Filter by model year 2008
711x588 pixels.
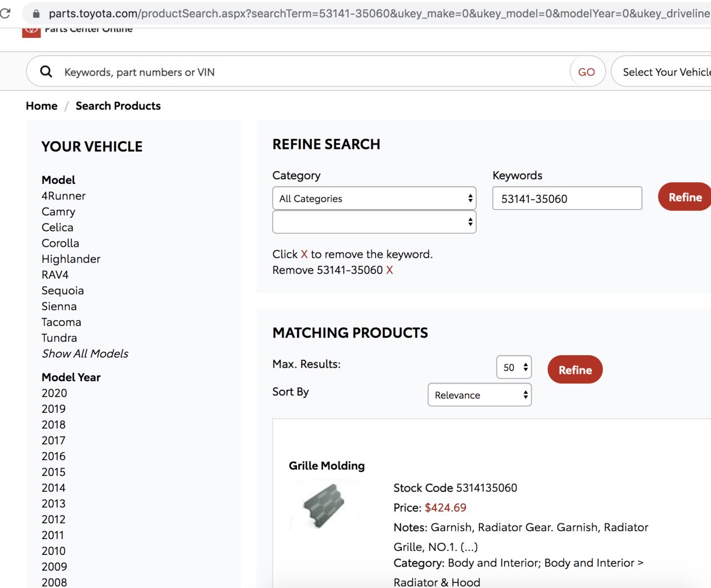click(x=54, y=582)
